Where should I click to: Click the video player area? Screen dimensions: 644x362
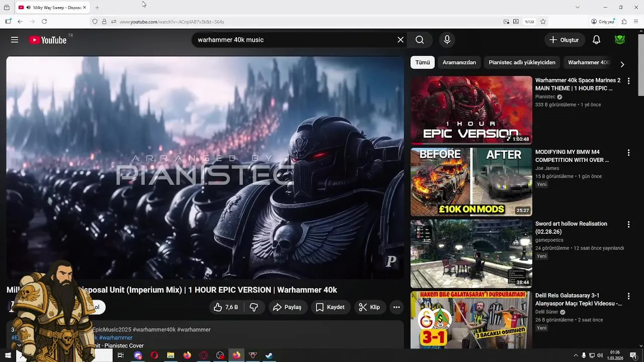coord(205,167)
